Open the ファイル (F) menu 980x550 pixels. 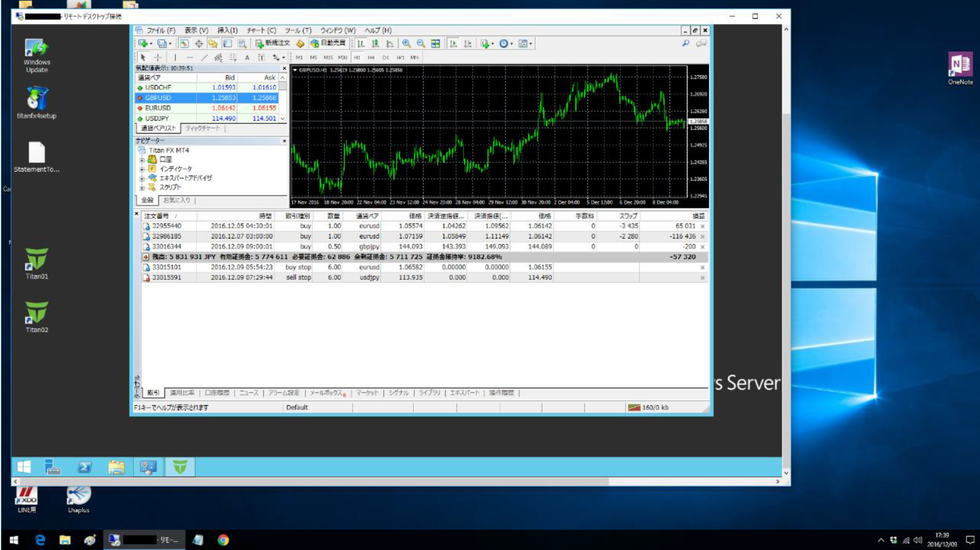pos(161,31)
